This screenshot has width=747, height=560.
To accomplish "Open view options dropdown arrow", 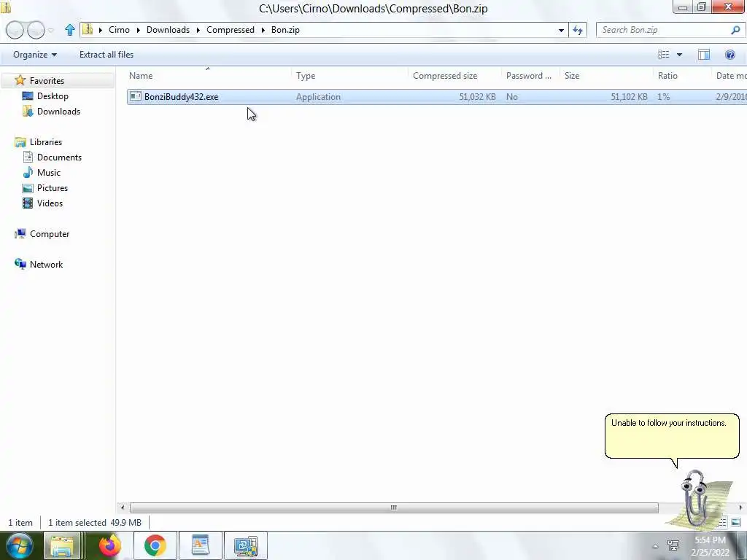I will [x=679, y=55].
